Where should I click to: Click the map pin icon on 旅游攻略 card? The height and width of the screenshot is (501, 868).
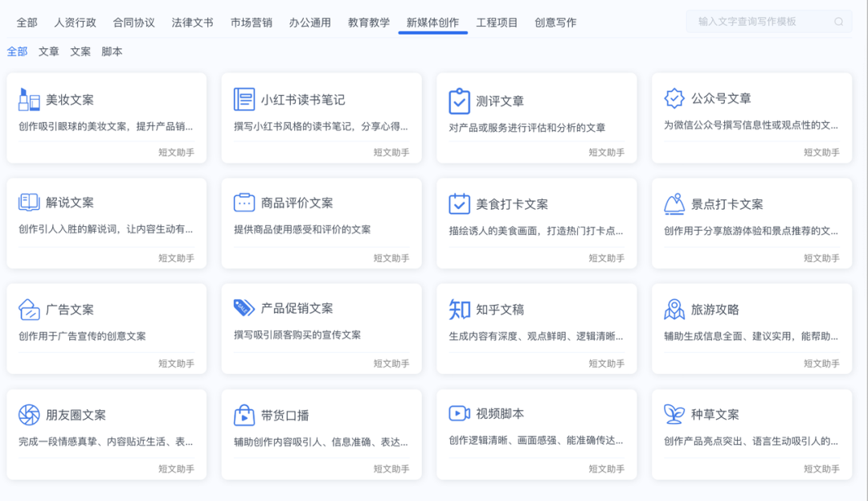coord(674,310)
